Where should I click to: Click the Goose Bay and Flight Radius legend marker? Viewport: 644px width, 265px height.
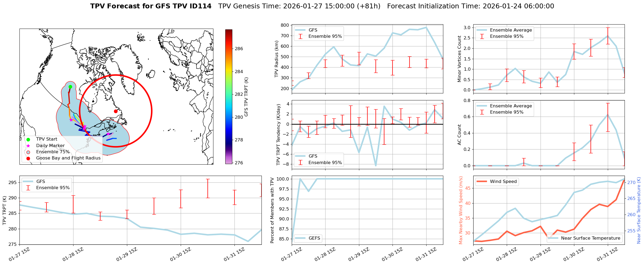[x=28, y=158]
